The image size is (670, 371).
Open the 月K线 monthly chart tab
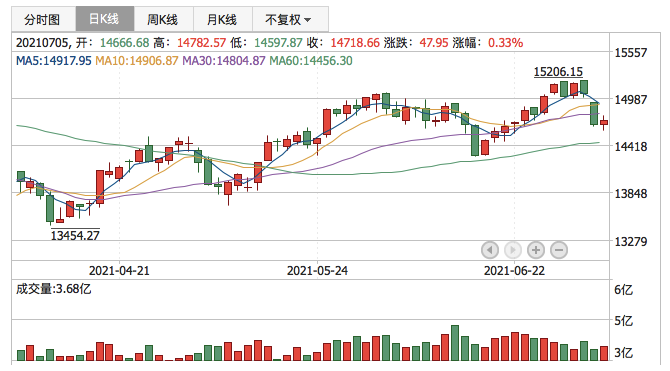223,19
